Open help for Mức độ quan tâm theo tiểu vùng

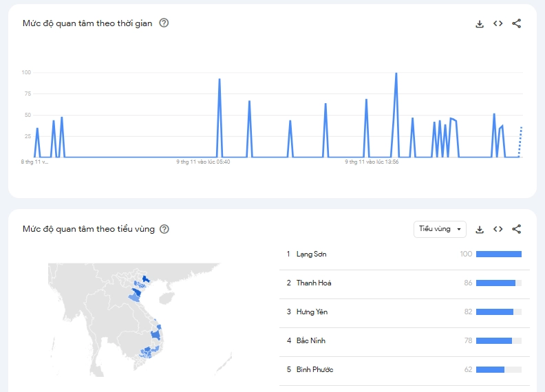164,229
